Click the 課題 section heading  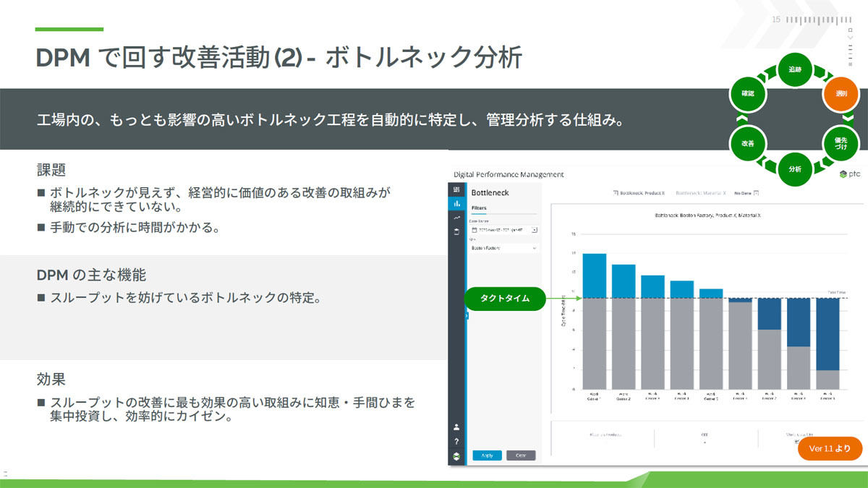click(51, 171)
